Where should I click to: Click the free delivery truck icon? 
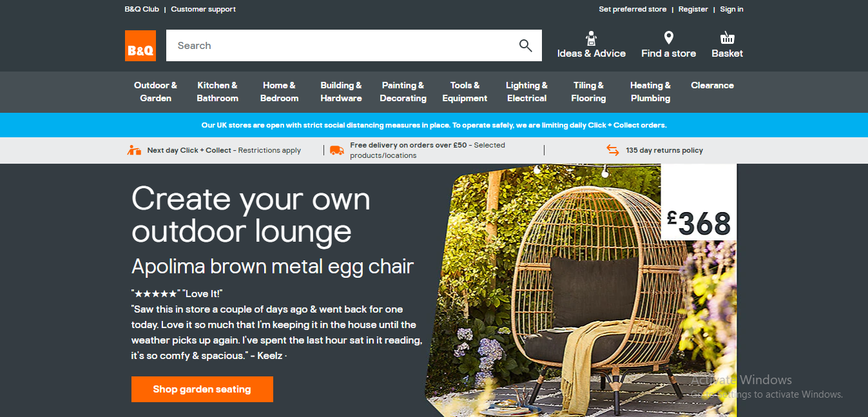point(336,150)
